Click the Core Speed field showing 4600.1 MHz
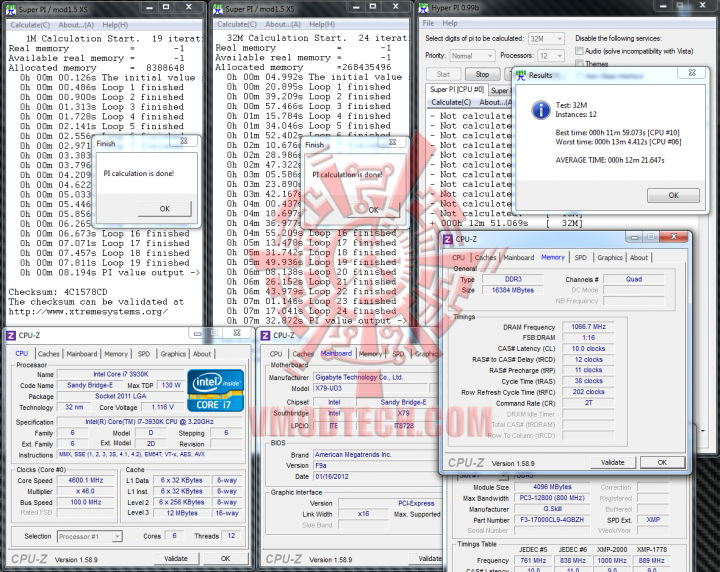Viewport: 720px width, 572px height. coord(86,480)
